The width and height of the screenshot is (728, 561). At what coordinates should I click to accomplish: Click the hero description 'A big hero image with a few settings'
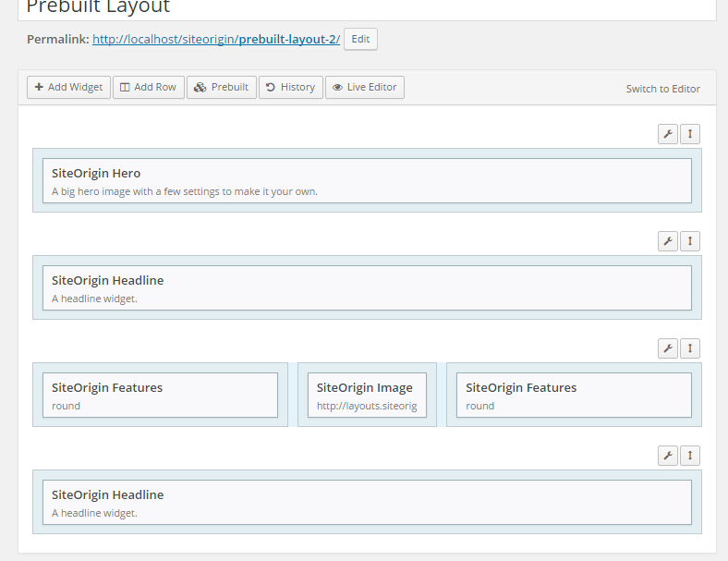(x=185, y=192)
